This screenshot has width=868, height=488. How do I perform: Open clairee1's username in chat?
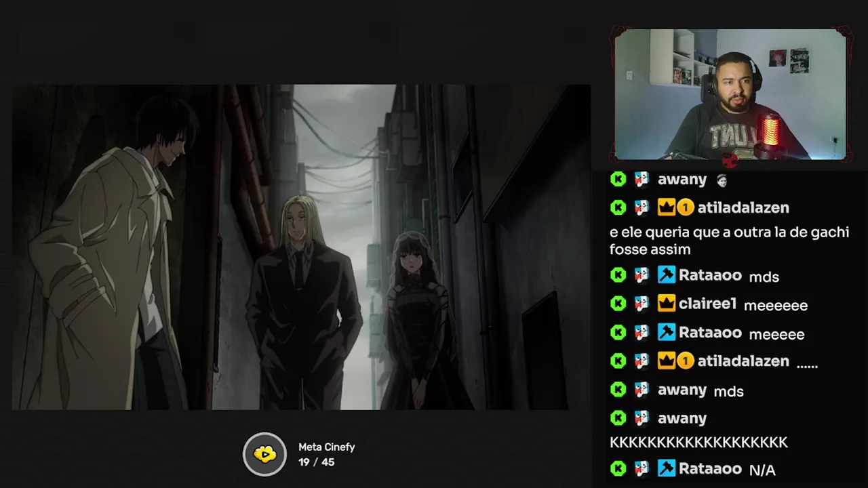[707, 304]
